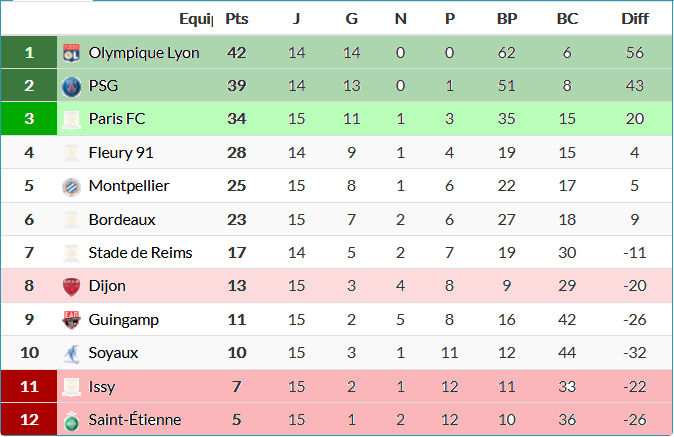Sort table by Pts column header

coord(237,18)
